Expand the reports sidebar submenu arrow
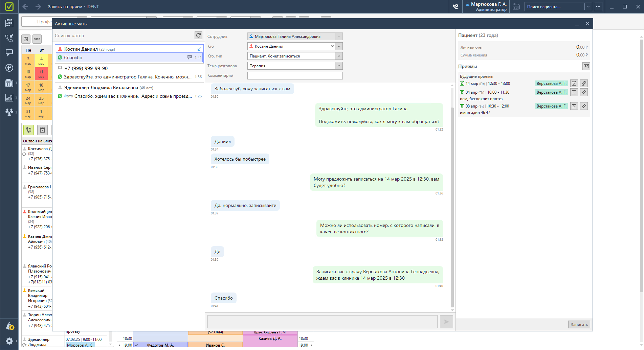 click(x=16, y=97)
